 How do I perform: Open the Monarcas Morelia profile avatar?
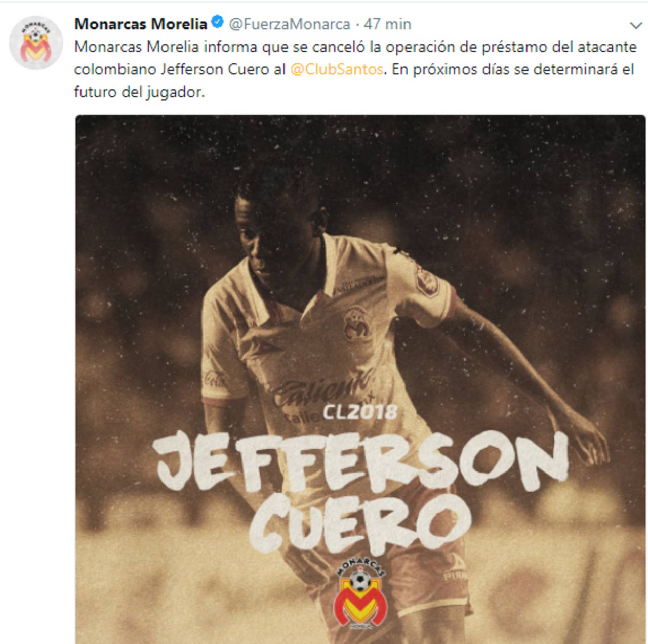[36, 42]
